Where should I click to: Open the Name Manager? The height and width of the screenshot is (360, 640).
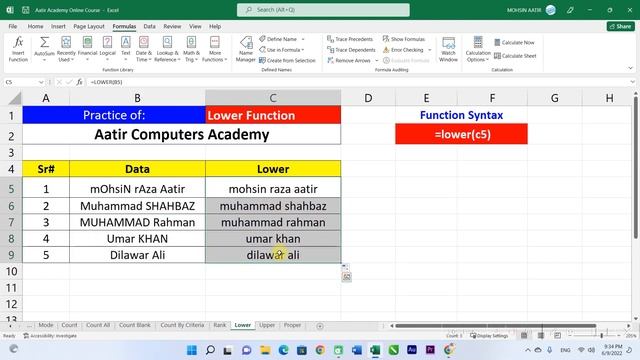click(246, 49)
